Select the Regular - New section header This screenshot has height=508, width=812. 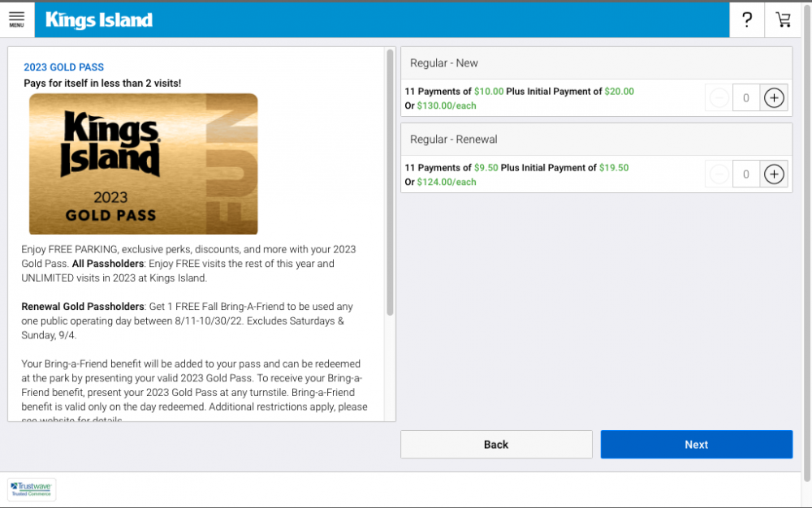(596, 63)
